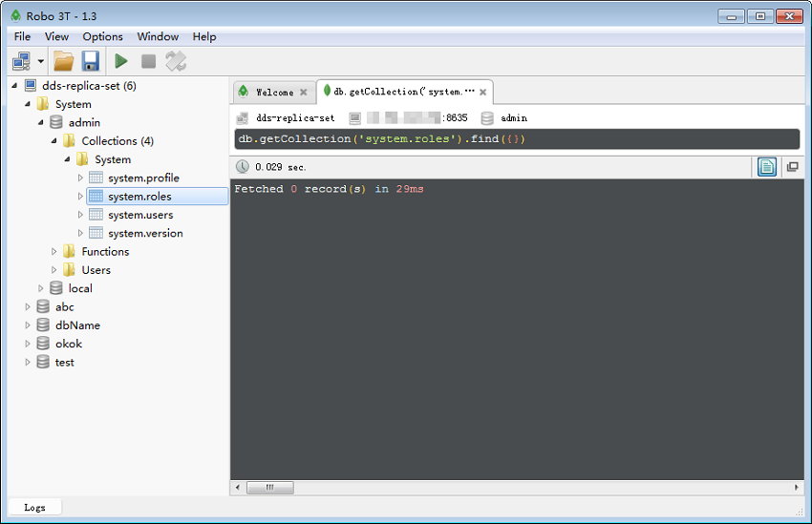Screen dimensions: 812x524
Task: Click the okok database icon
Action: [43, 344]
